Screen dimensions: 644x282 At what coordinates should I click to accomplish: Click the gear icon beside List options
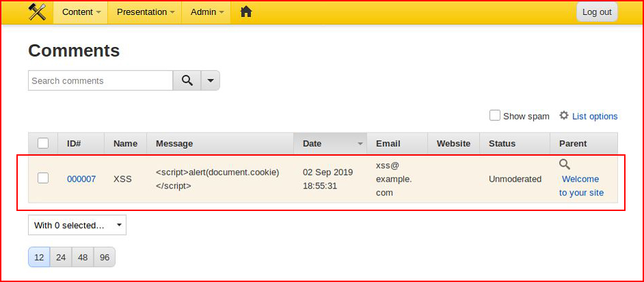click(564, 115)
